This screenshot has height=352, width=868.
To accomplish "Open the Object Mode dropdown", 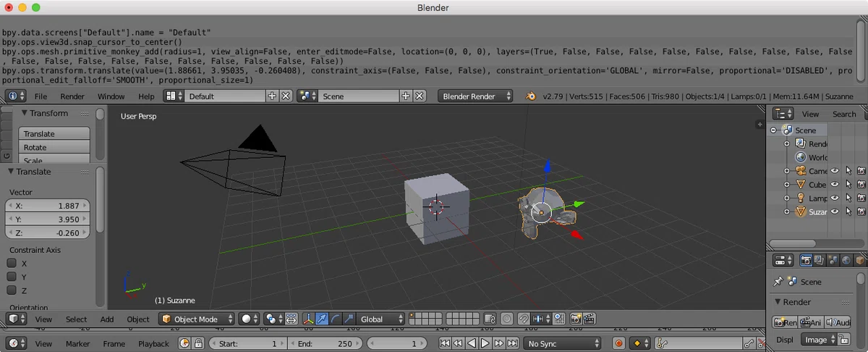I will [197, 319].
